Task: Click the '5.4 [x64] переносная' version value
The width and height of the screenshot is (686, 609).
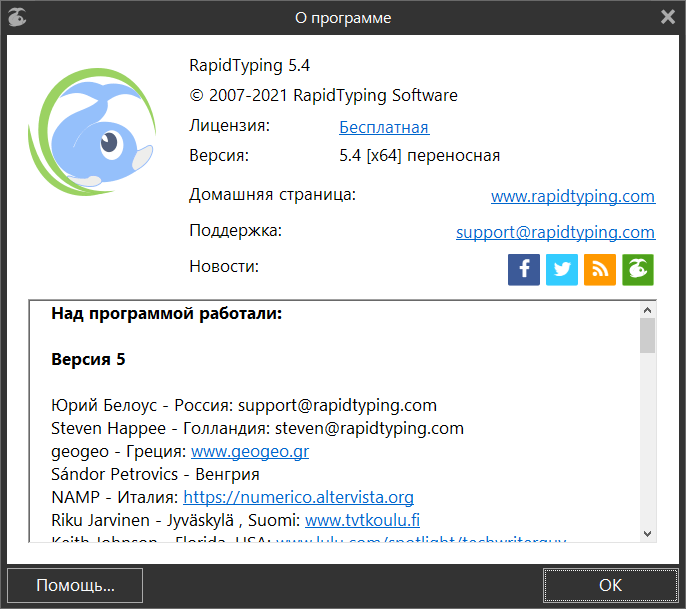Action: pyautogui.click(x=420, y=156)
